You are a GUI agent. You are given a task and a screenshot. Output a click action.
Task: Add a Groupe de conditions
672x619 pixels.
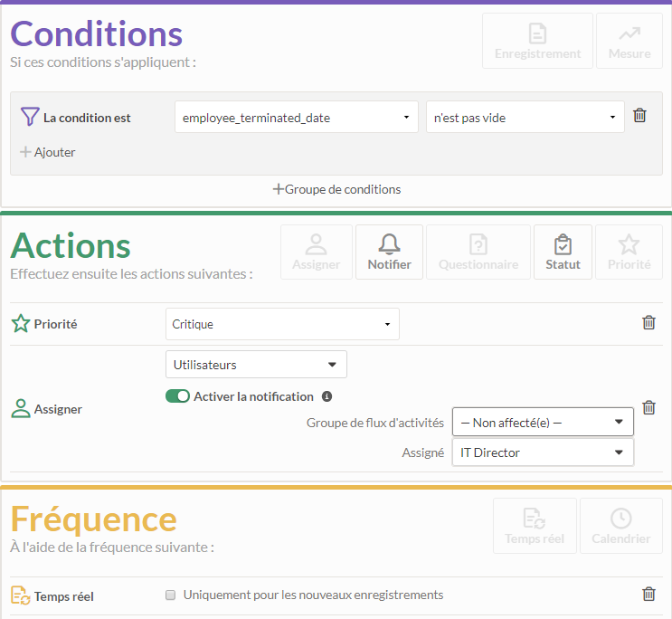336,189
